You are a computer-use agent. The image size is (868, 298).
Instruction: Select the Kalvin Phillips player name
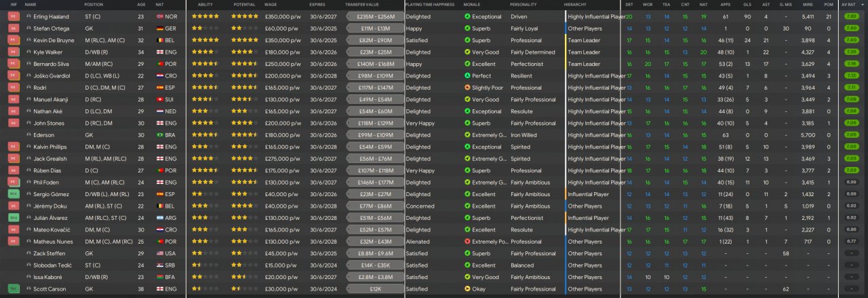50,147
